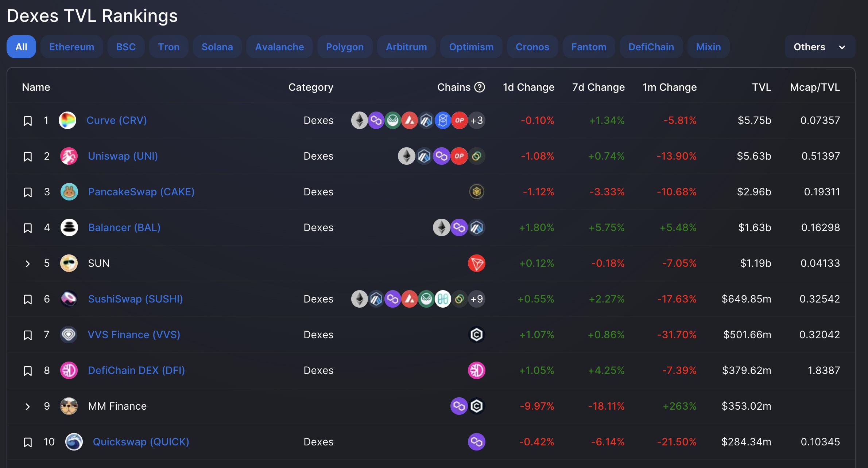Bookmark the Balancer (BAL) row

click(28, 228)
